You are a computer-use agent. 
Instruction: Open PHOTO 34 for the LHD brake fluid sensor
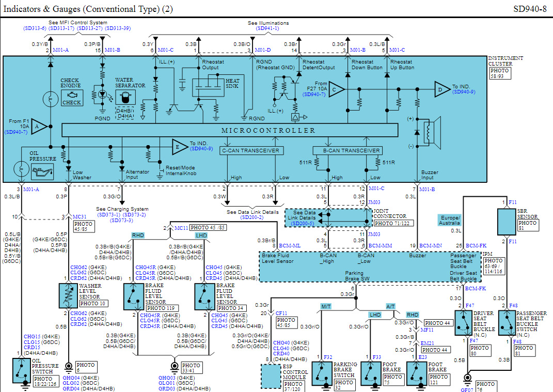[231, 308]
